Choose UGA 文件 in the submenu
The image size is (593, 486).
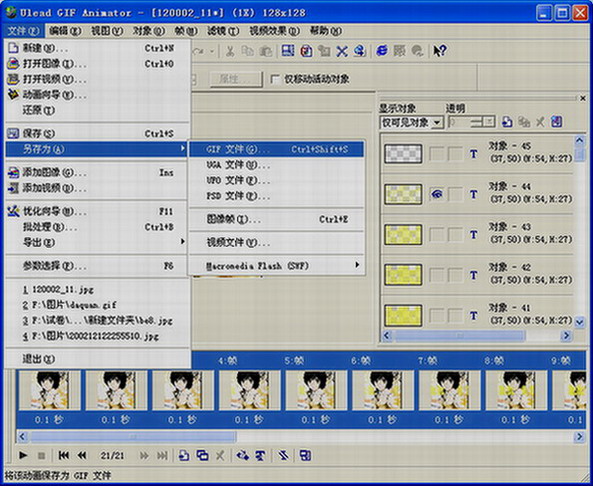(x=276, y=165)
